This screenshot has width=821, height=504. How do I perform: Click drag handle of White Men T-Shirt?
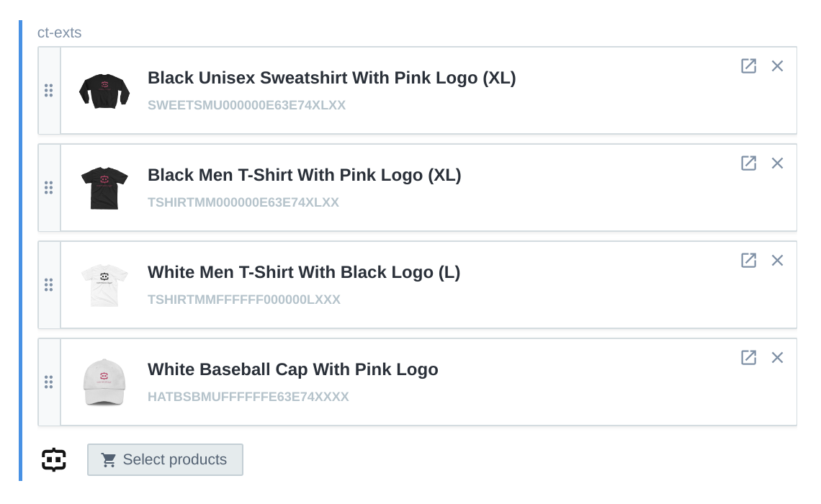pos(49,285)
